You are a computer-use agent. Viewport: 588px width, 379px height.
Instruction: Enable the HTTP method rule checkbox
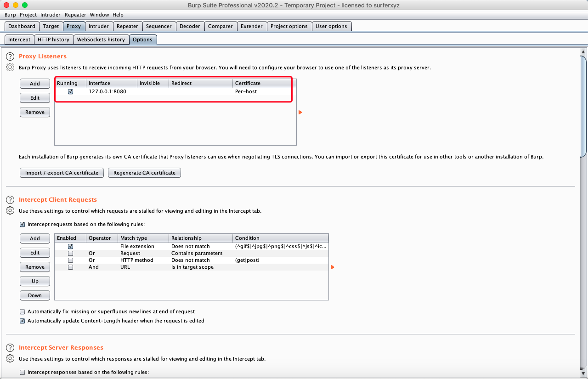(70, 260)
